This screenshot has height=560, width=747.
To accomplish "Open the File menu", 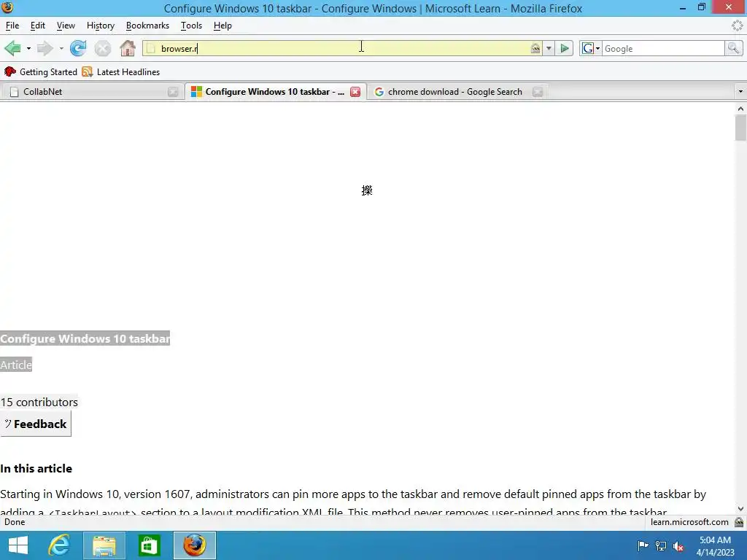I will [x=12, y=26].
